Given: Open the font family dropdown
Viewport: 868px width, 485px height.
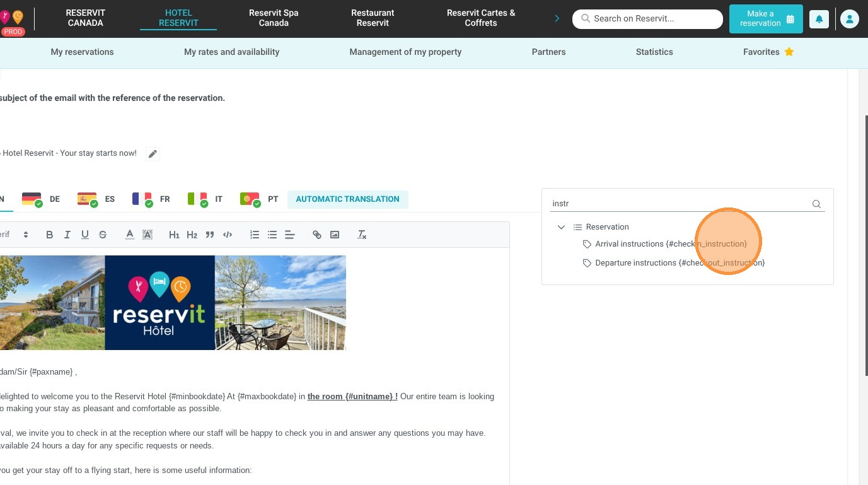Looking at the screenshot, I should [14, 235].
